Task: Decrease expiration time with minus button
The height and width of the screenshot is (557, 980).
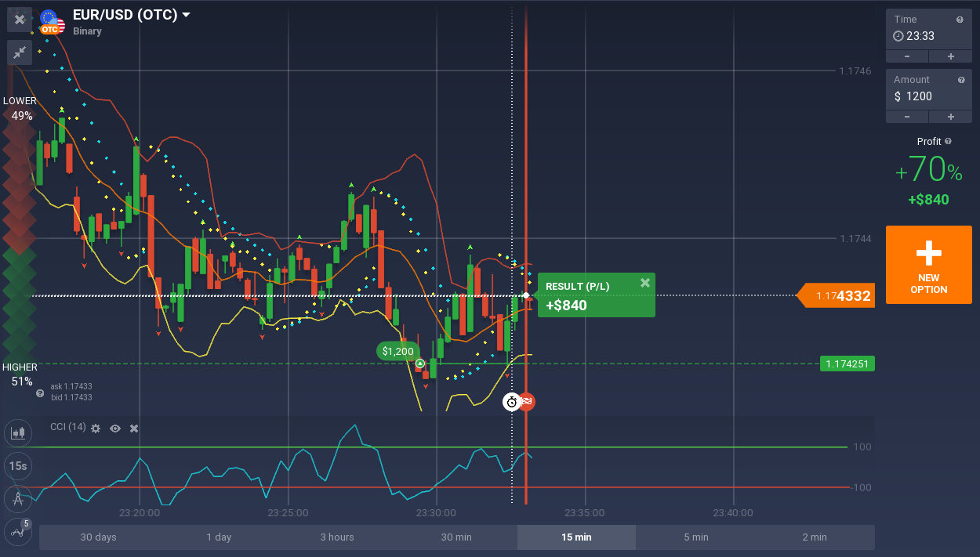Action: [907, 56]
